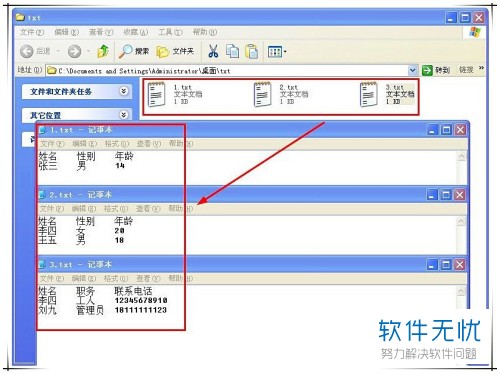This screenshot has width=500, height=374.
Task: Click 管理员 text in 3.txt Notepad
Action: [x=90, y=310]
